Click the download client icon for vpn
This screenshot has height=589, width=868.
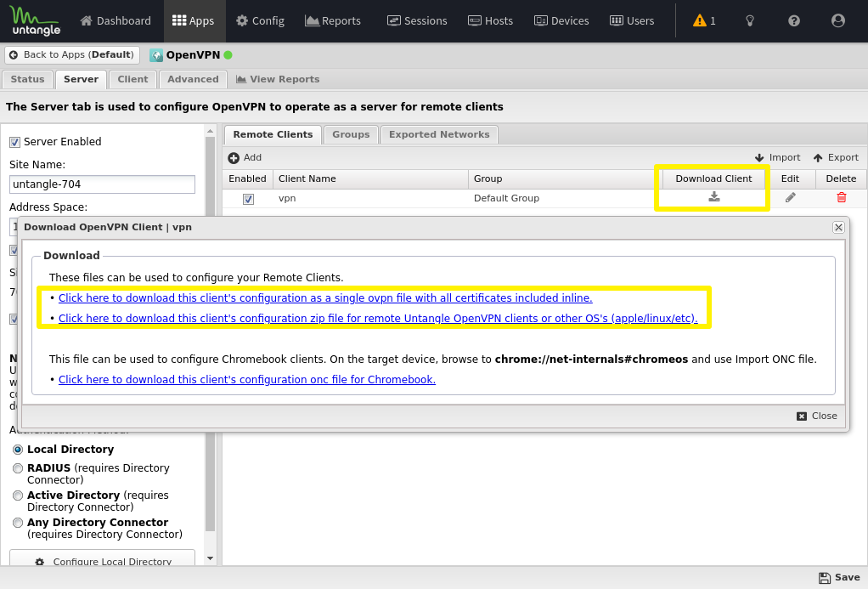tap(714, 197)
